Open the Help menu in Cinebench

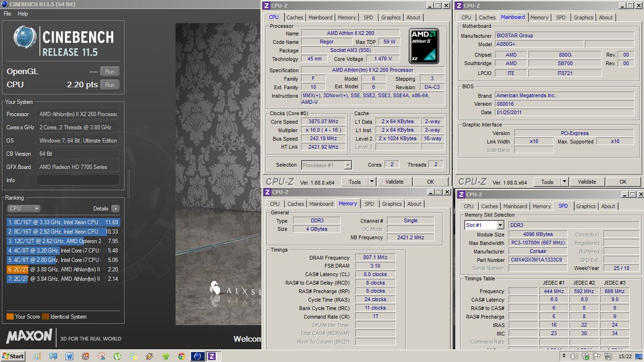(23, 14)
